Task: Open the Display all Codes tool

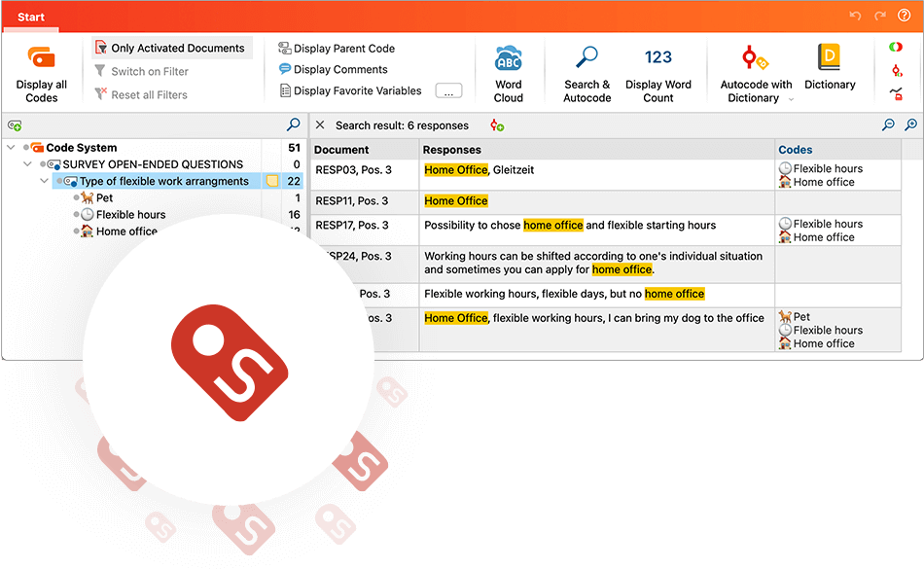Action: (x=41, y=74)
